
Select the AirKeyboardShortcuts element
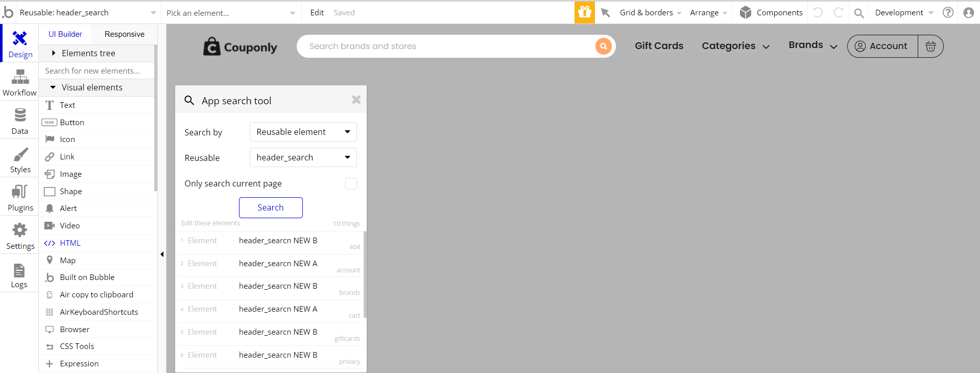pos(97,312)
